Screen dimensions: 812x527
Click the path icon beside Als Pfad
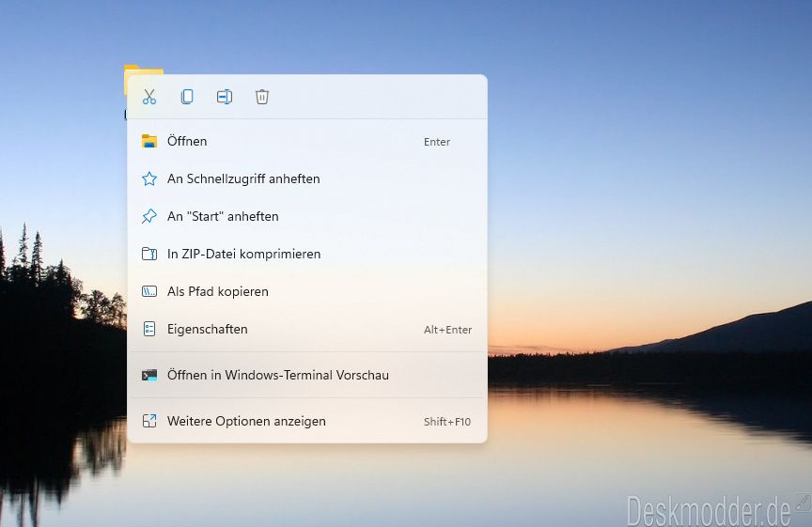click(x=149, y=291)
